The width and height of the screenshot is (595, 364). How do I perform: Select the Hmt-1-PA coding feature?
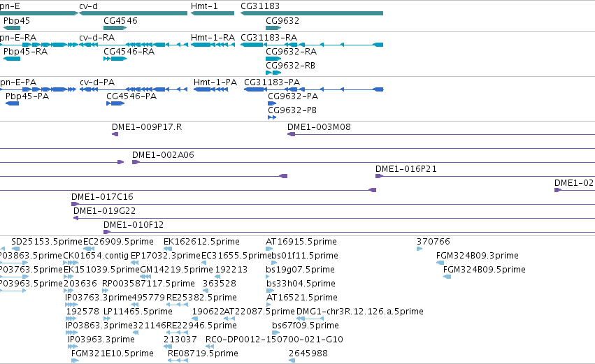tap(210, 89)
